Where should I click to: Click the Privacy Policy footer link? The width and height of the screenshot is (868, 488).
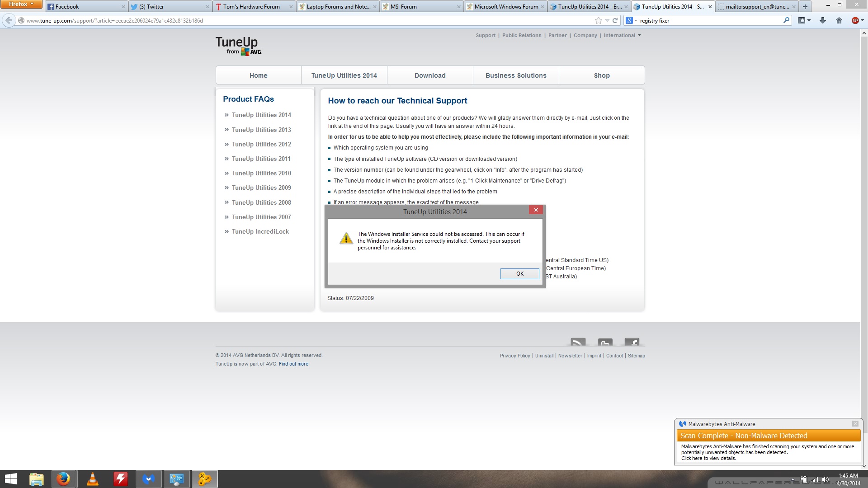pyautogui.click(x=515, y=356)
